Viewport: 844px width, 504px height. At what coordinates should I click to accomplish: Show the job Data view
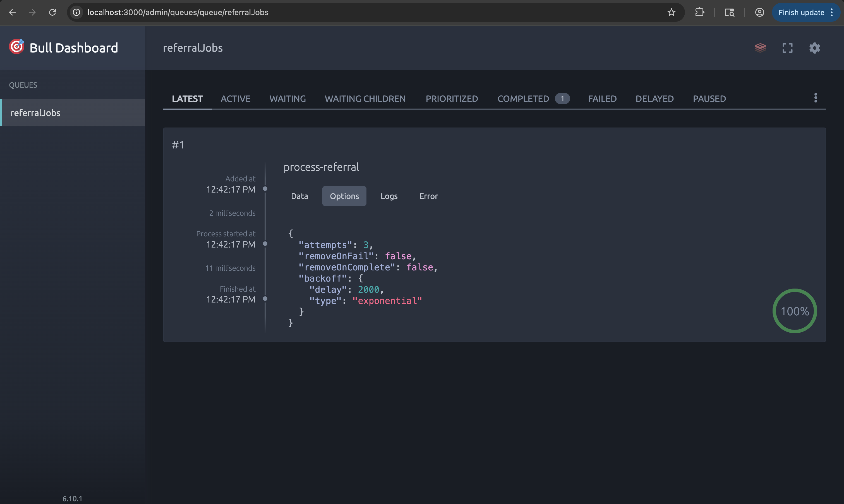pos(299,196)
